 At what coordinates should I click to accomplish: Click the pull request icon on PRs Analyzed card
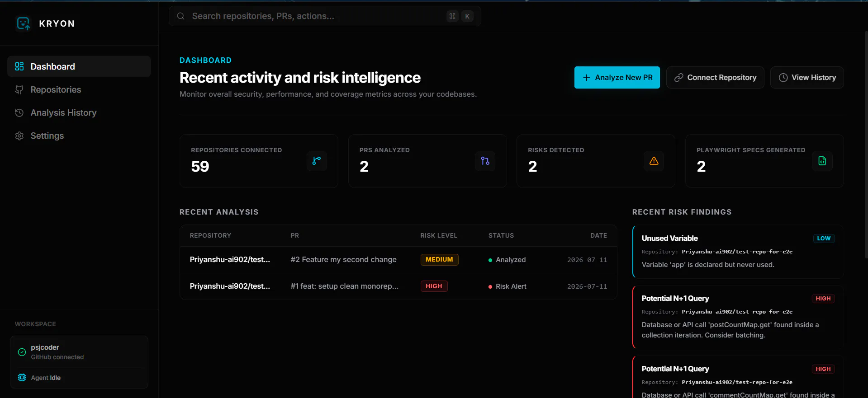485,161
